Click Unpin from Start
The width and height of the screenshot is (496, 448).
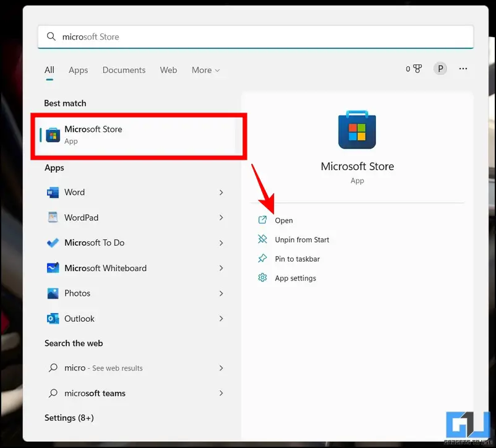(302, 240)
